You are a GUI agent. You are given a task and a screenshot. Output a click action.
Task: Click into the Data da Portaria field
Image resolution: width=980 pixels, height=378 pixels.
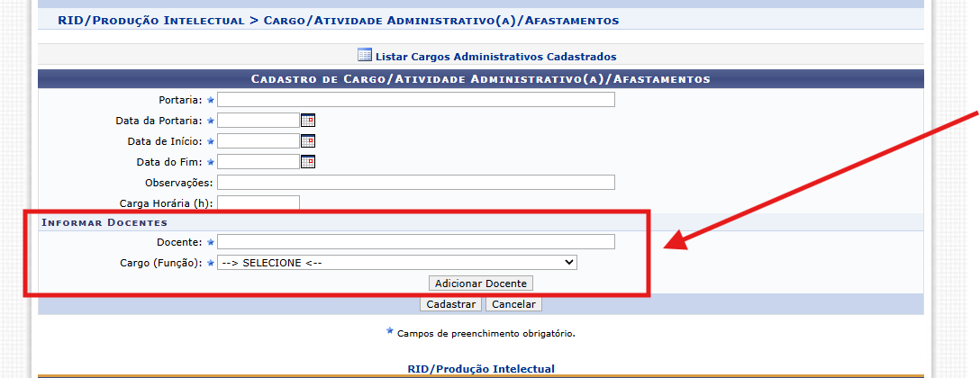tap(259, 121)
